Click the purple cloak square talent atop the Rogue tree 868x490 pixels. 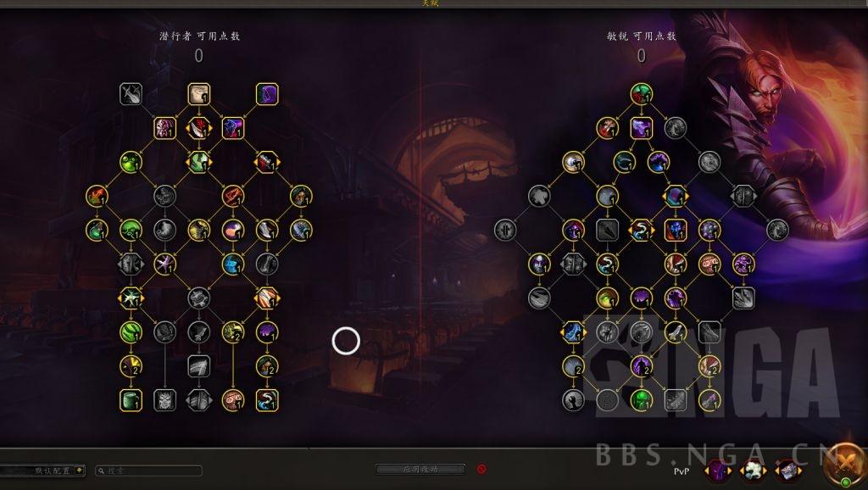[267, 94]
